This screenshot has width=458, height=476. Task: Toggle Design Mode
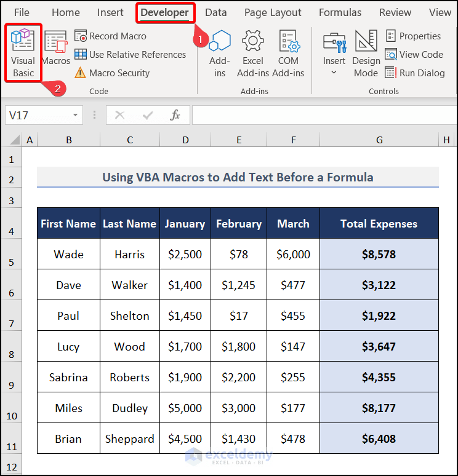[x=366, y=54]
